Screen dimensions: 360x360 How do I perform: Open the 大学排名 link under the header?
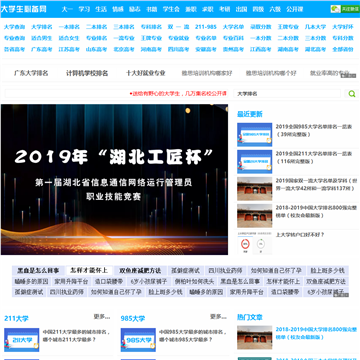click(x=42, y=27)
